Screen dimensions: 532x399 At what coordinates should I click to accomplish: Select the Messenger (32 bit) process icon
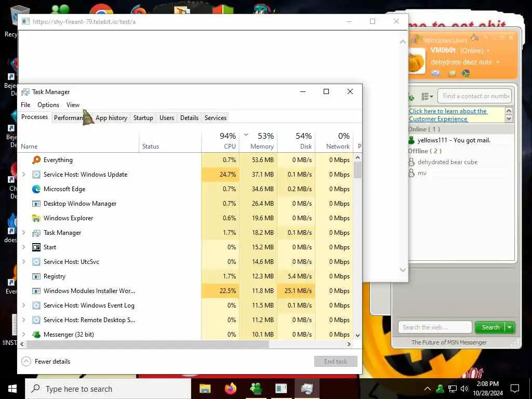[36, 335]
